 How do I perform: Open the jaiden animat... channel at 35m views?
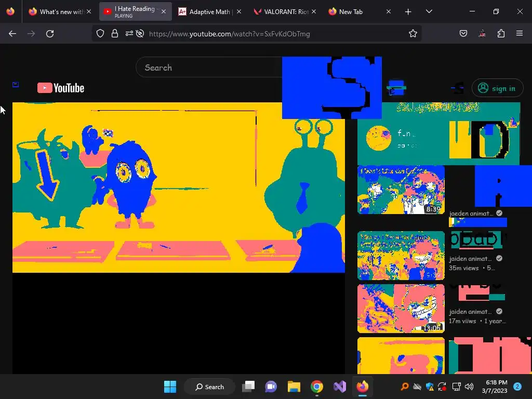470,259
